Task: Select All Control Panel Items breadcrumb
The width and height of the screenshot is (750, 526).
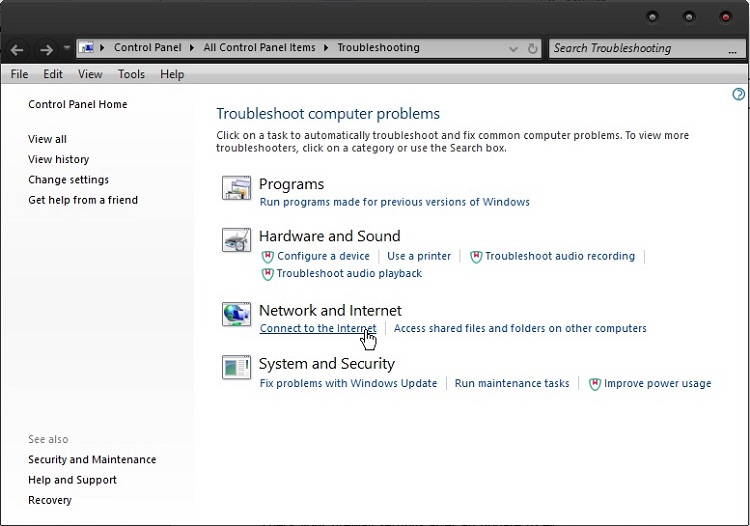Action: tap(259, 47)
